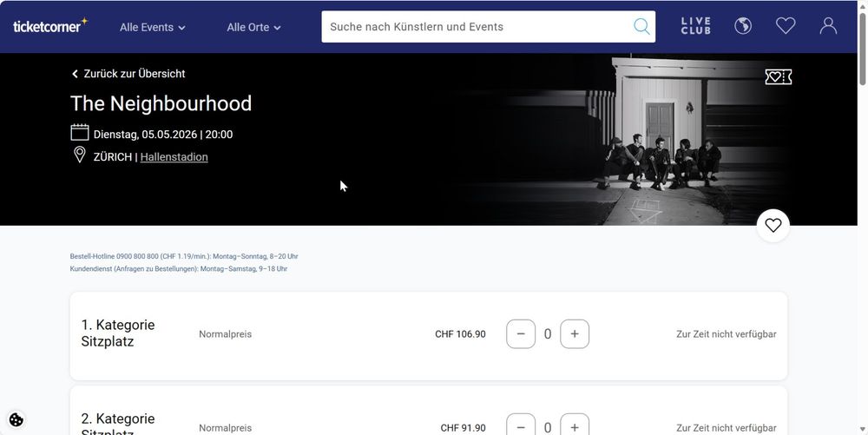Decrease 1. Kategorie ticket quantity
This screenshot has height=435, width=868.
point(521,334)
